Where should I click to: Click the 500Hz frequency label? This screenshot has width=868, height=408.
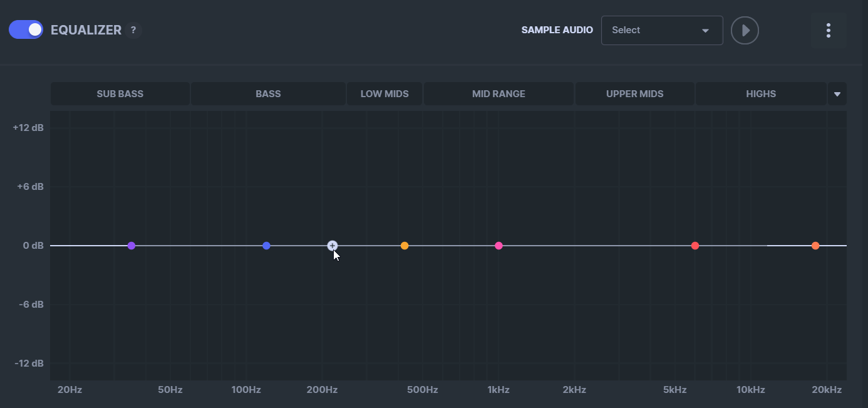pos(423,390)
